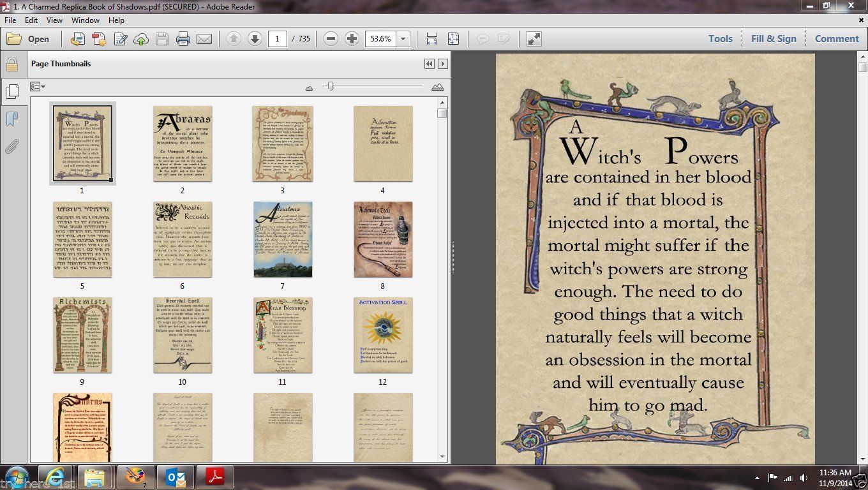Toggle the Page Thumbnails sidebar icon
Screen dimensions: 868x490
tap(11, 92)
